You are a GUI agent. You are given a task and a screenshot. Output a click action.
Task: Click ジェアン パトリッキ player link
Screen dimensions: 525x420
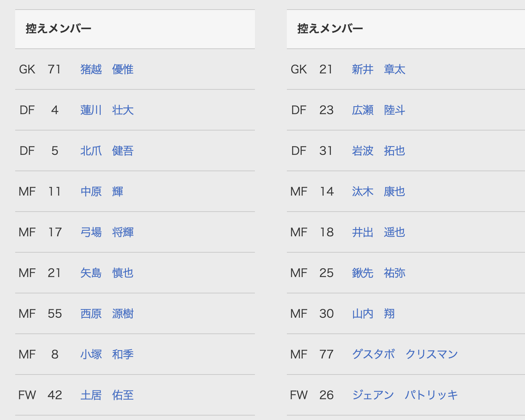pos(405,395)
